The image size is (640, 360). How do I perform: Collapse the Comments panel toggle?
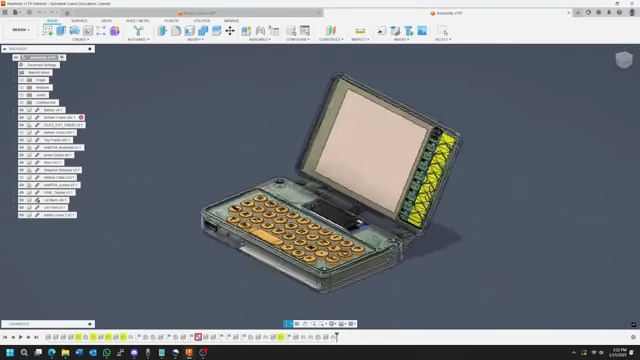click(x=90, y=324)
